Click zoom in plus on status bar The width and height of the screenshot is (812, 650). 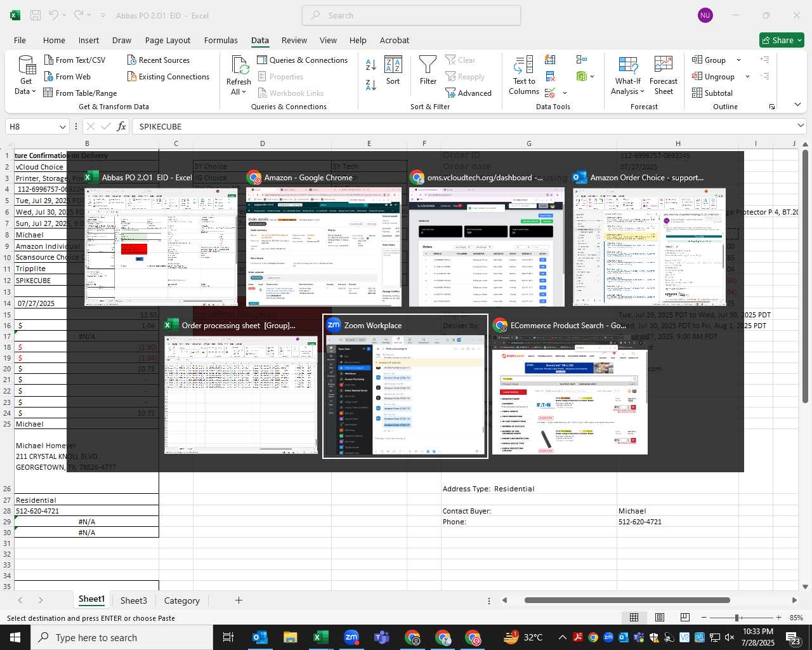tap(778, 618)
